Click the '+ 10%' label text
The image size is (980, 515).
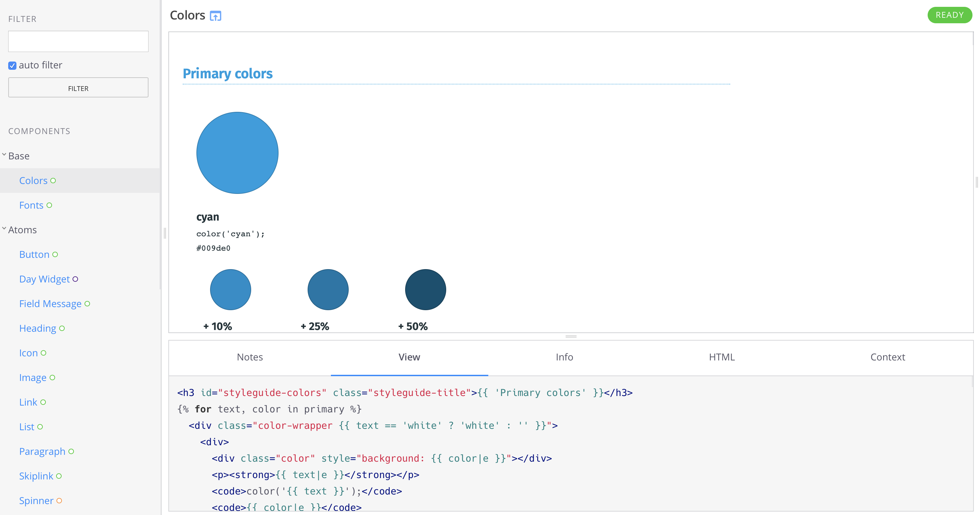pos(217,327)
